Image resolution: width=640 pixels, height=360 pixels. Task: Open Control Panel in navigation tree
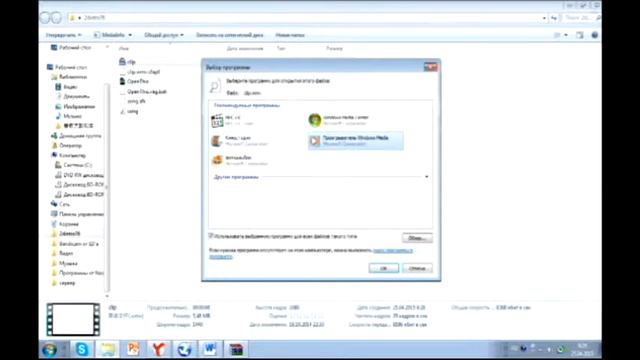point(78,214)
